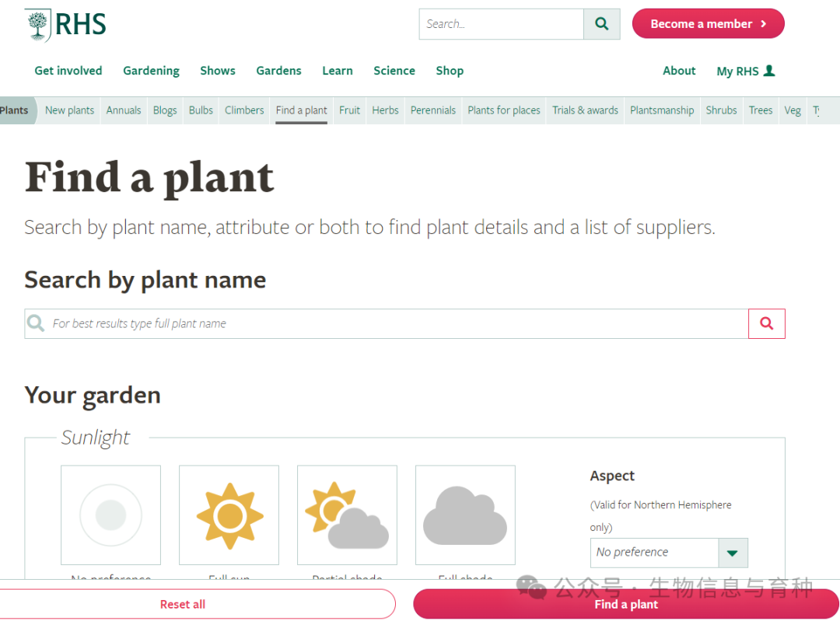Click the My RHS user profile icon

click(x=769, y=71)
